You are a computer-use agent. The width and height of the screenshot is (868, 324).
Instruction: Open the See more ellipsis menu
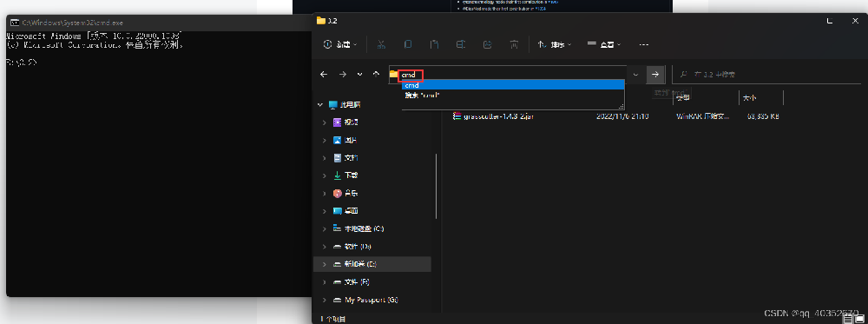tap(643, 44)
